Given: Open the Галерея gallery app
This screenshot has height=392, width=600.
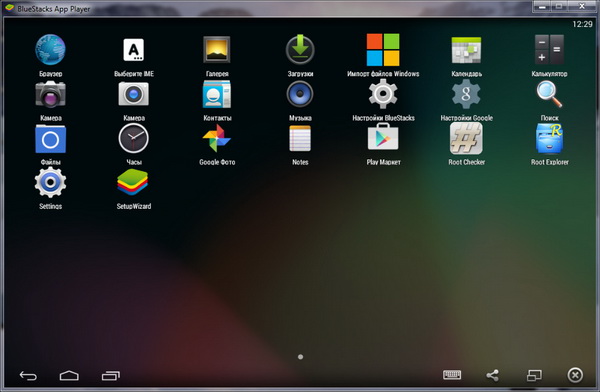Looking at the screenshot, I should pyautogui.click(x=217, y=50).
